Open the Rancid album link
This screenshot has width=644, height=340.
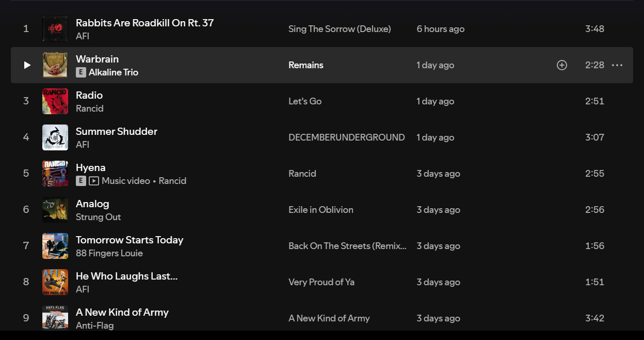[x=302, y=174]
